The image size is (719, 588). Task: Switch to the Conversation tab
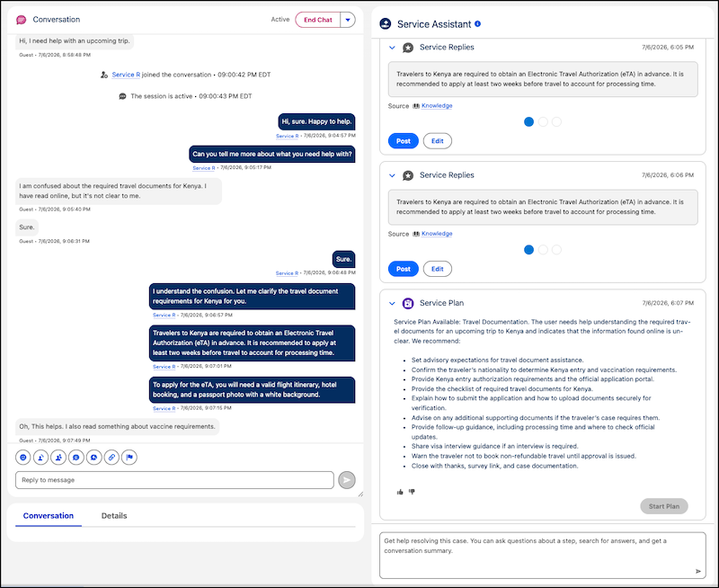click(49, 515)
